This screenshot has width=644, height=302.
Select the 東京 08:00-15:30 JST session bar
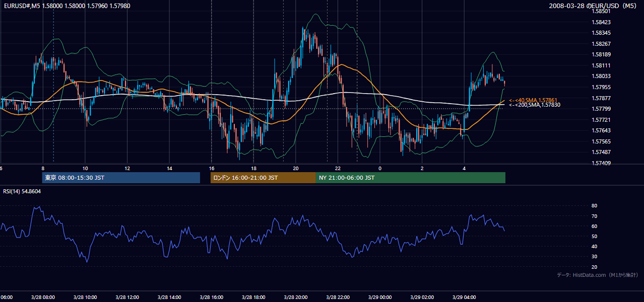pos(121,178)
